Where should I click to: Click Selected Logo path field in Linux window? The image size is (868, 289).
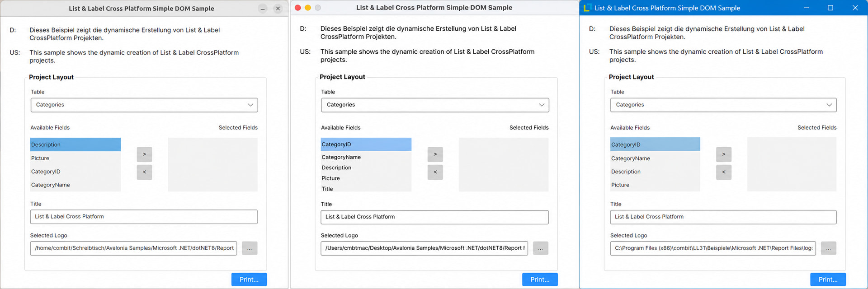point(133,248)
